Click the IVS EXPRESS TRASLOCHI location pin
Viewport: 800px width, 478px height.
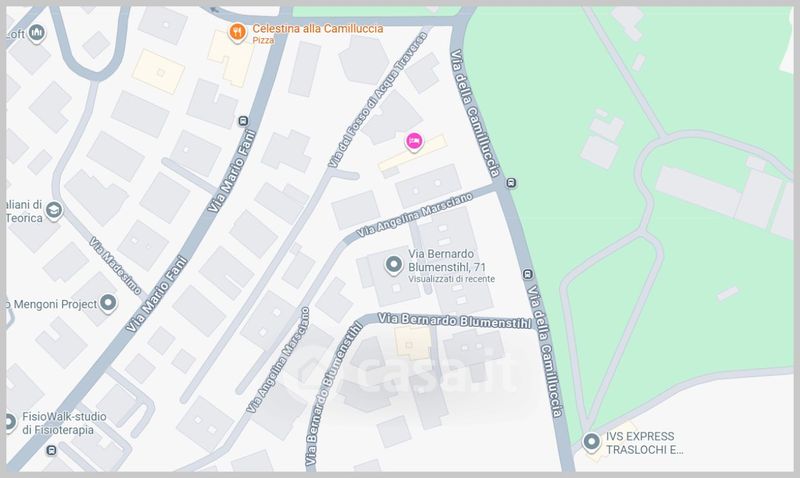coord(591,442)
